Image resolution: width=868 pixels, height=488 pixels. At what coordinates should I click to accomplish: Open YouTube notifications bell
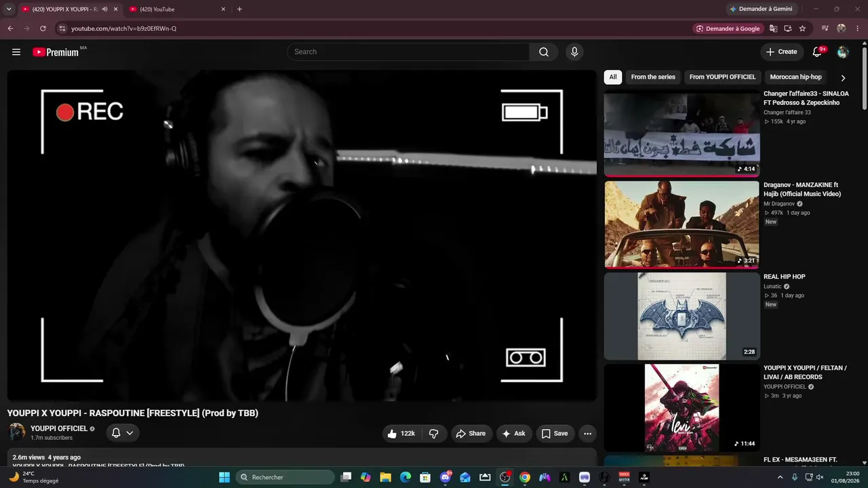[x=817, y=52]
